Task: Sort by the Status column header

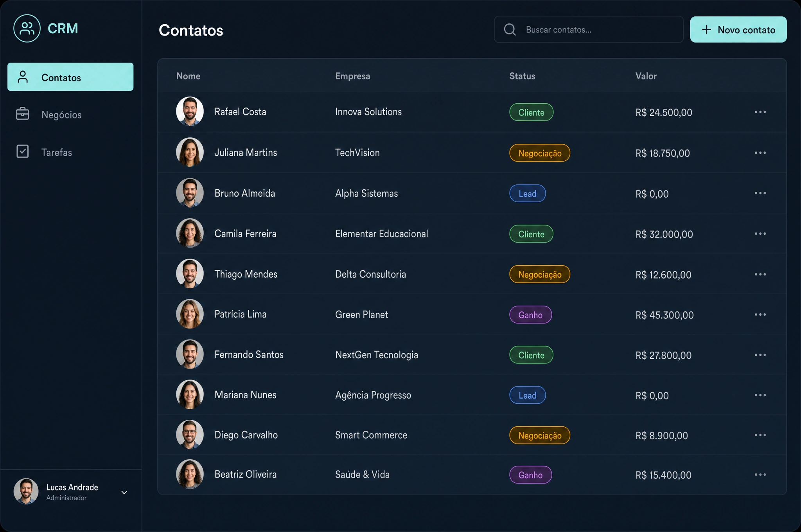Action: tap(522, 76)
